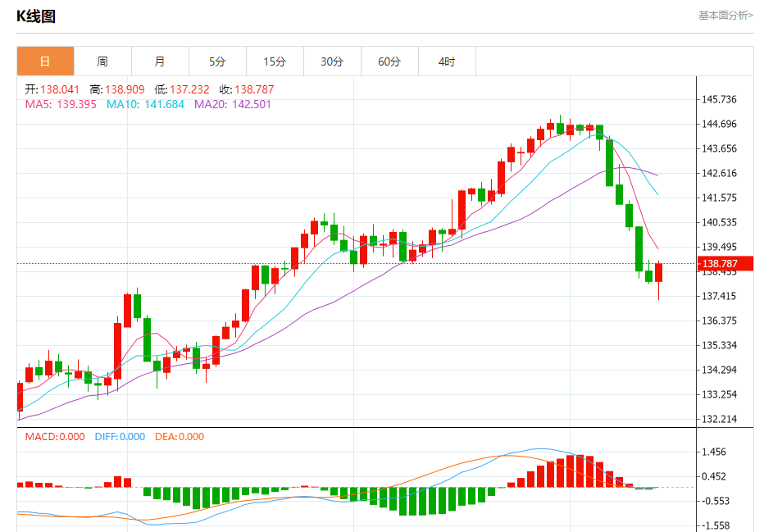The image size is (764, 532).
Task: Click the 低:137.232 low value
Action: 182,89
